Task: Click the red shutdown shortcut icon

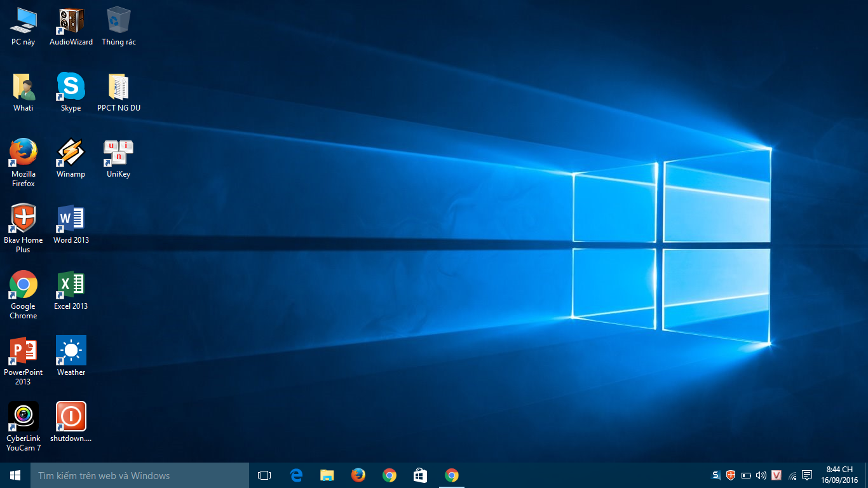Action: click(71, 417)
